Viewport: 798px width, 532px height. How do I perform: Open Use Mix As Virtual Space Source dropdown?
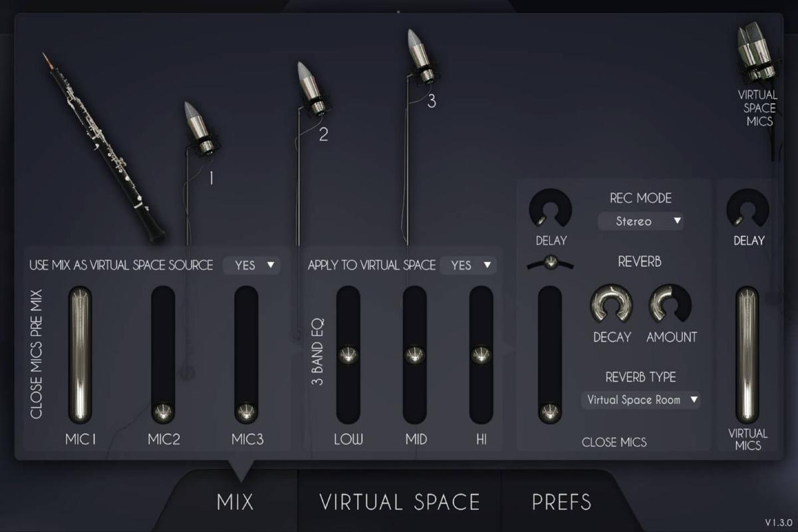251,265
